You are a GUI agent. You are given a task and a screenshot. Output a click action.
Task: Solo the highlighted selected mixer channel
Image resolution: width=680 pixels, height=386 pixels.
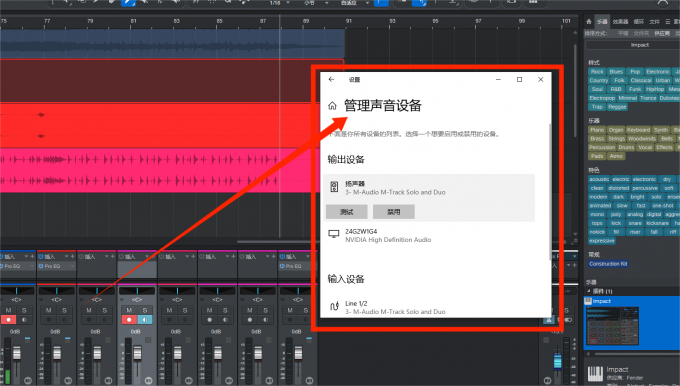coord(144,310)
